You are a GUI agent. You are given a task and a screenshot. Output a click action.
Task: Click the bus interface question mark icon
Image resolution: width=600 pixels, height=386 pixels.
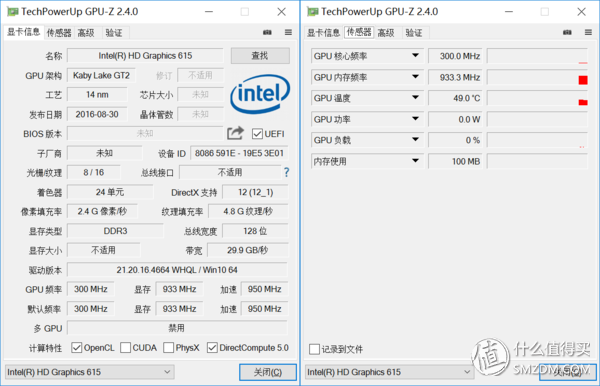286,173
